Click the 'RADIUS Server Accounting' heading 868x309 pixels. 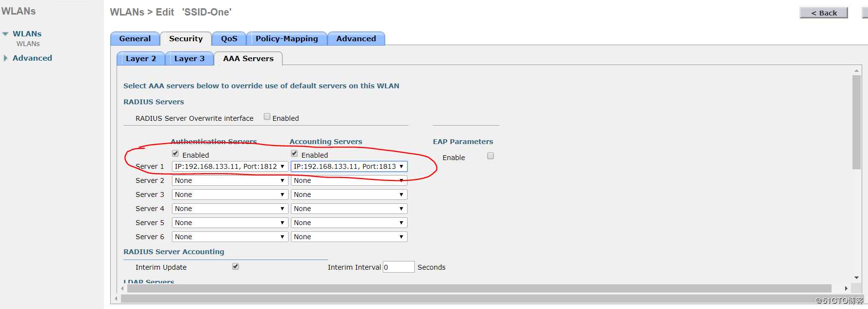pyautogui.click(x=174, y=252)
